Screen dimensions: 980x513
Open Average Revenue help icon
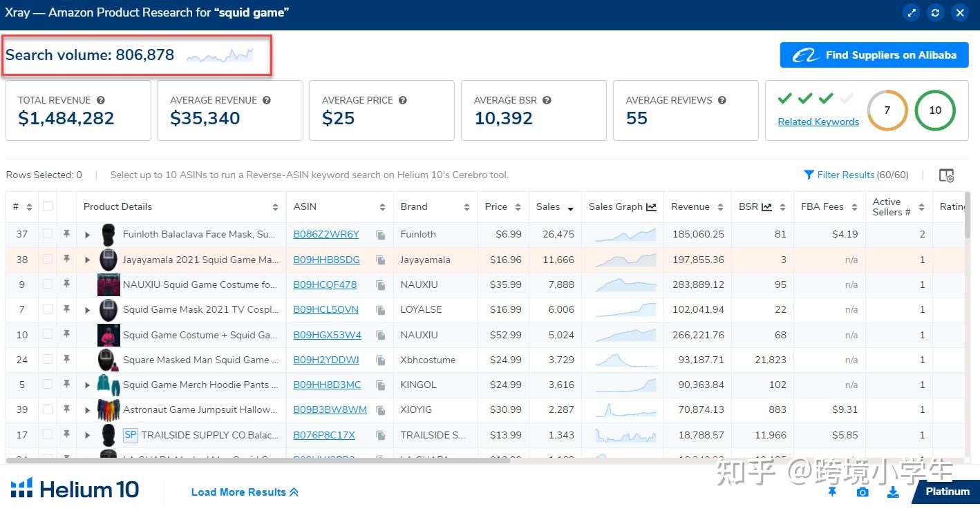coord(267,100)
